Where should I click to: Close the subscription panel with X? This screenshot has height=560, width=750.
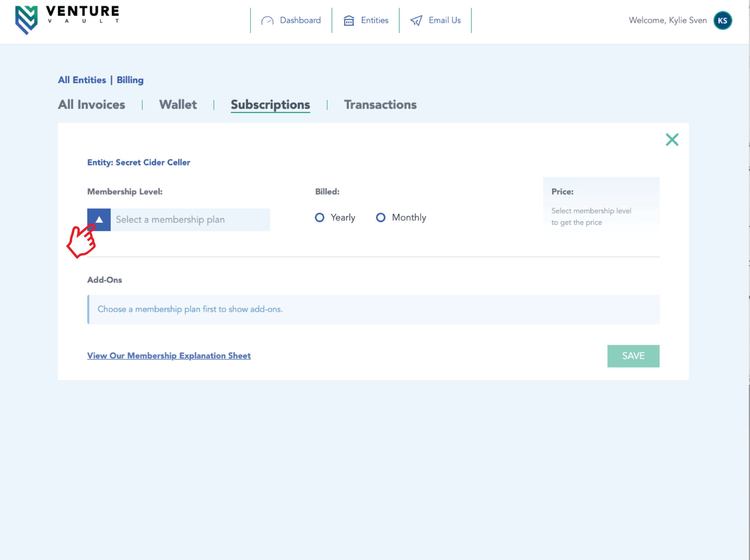[672, 140]
